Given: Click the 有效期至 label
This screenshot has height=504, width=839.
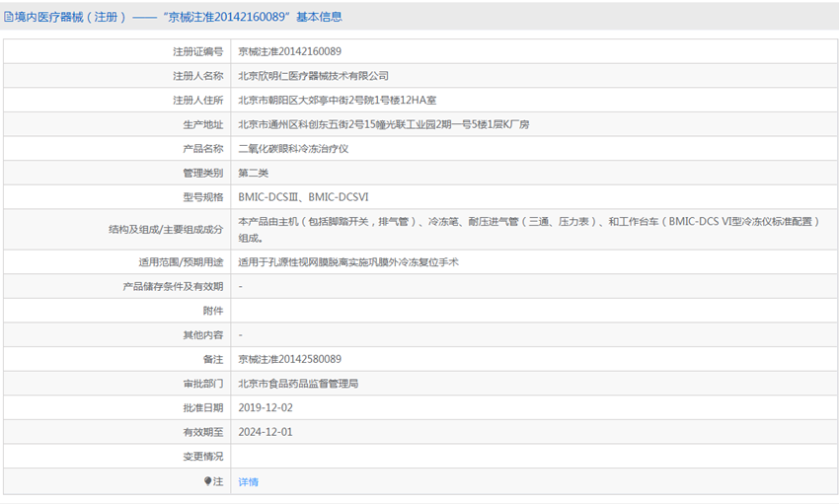Looking at the screenshot, I should coord(203,432).
